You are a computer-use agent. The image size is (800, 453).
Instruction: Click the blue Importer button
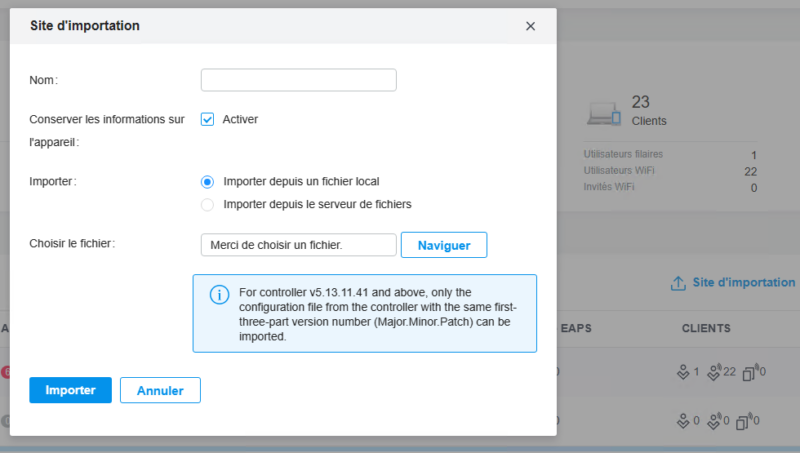pyautogui.click(x=70, y=390)
